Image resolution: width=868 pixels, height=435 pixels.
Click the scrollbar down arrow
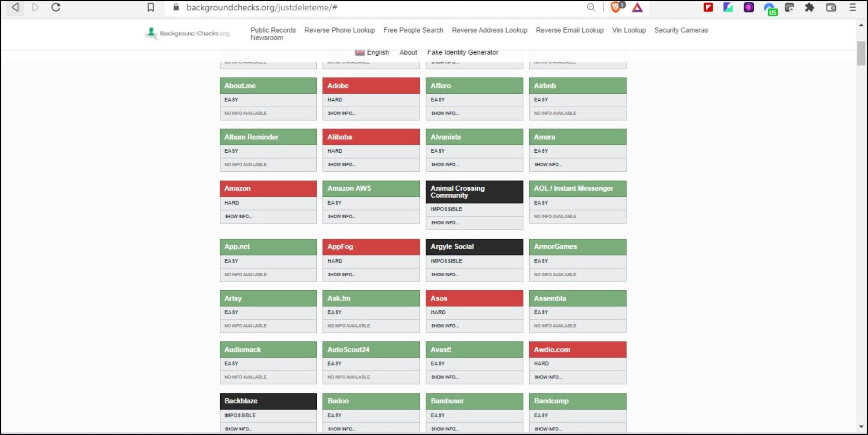[861, 427]
